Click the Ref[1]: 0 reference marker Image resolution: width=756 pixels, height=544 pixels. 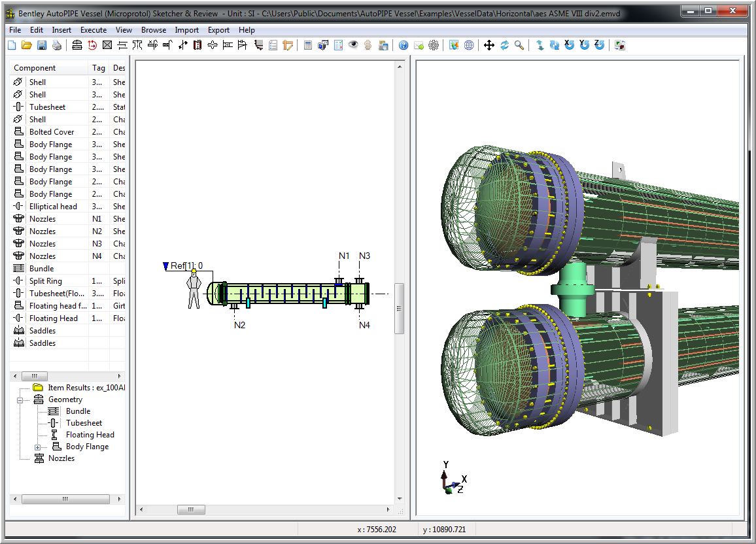[182, 266]
